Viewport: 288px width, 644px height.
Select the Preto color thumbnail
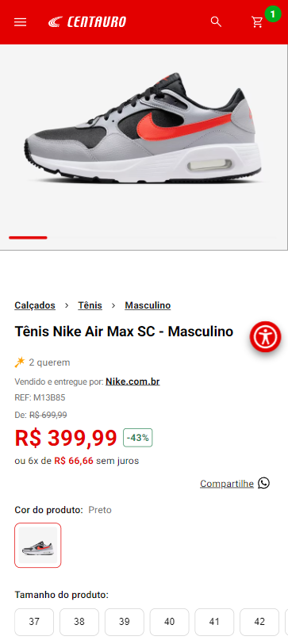click(38, 545)
